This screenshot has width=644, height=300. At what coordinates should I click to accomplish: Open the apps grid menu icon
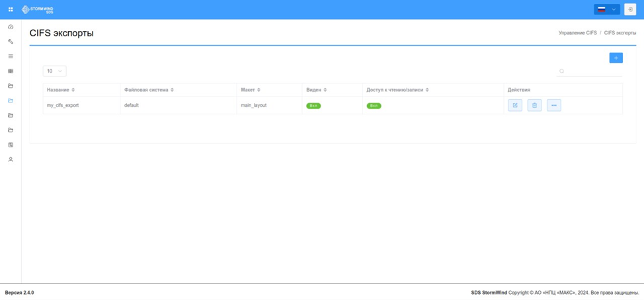point(11,9)
